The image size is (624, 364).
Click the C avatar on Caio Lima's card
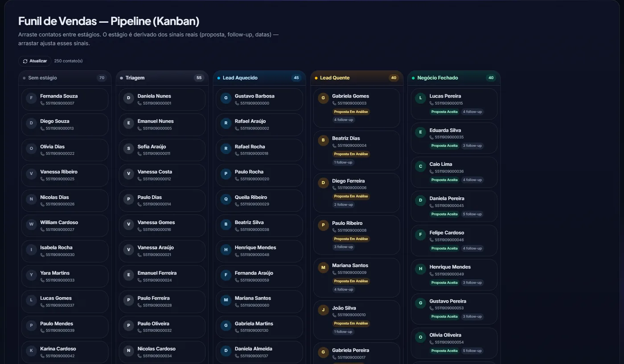pyautogui.click(x=420, y=166)
